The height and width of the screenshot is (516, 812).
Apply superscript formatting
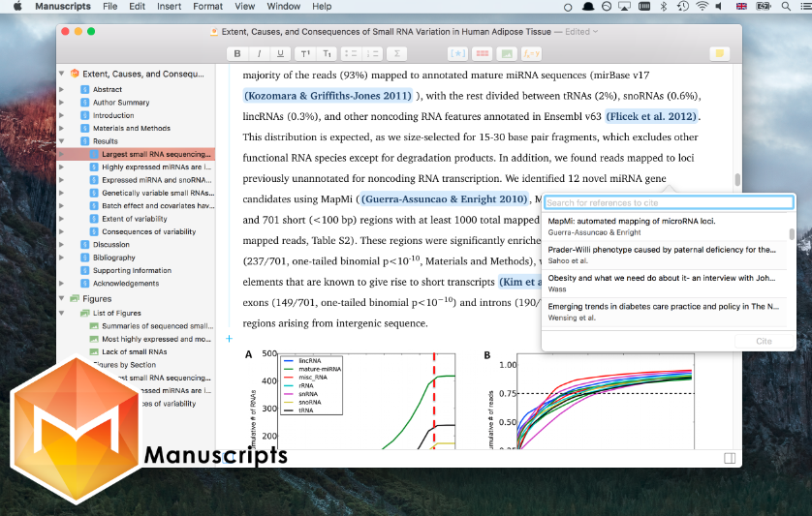(305, 53)
